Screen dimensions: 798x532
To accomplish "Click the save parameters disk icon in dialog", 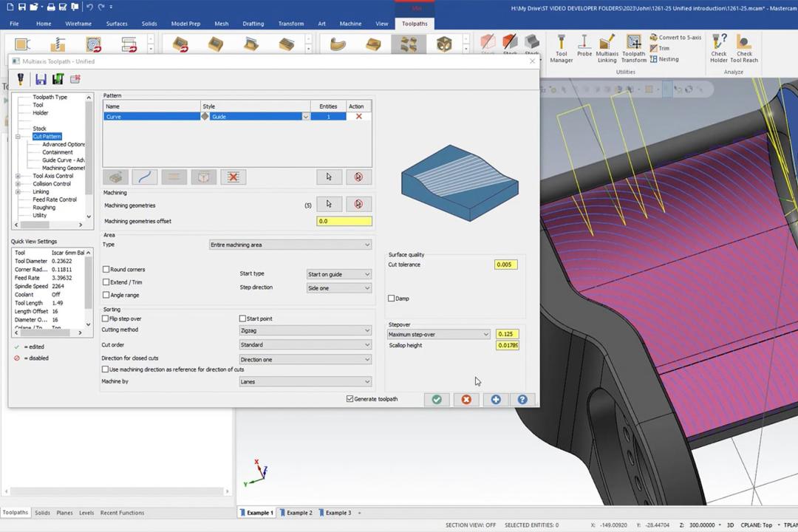I will [41, 79].
